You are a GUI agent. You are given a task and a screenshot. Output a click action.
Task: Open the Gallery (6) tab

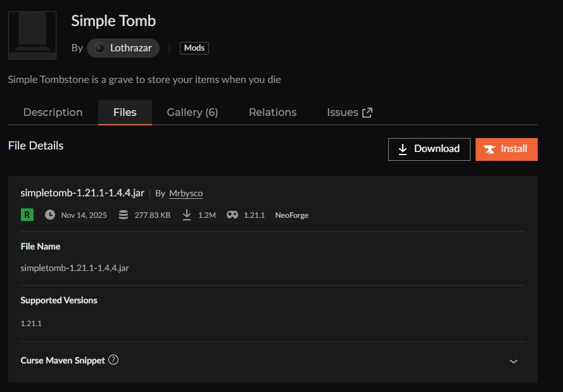[192, 112]
